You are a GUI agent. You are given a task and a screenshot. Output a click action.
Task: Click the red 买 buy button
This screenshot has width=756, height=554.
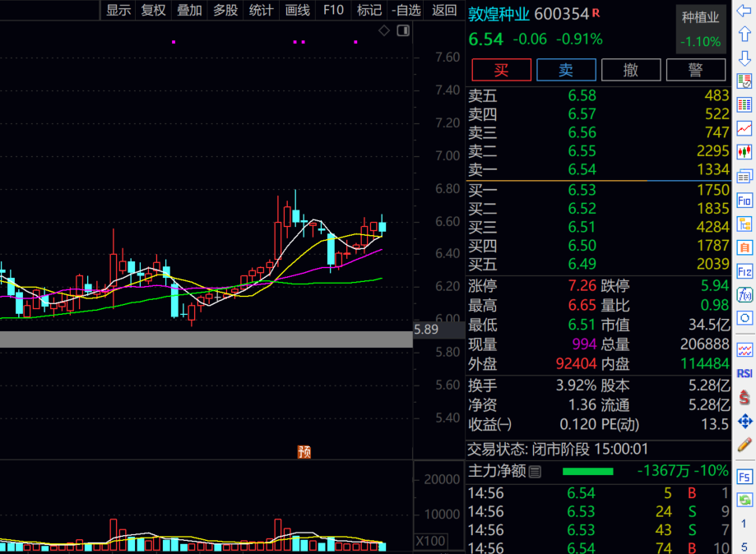502,70
